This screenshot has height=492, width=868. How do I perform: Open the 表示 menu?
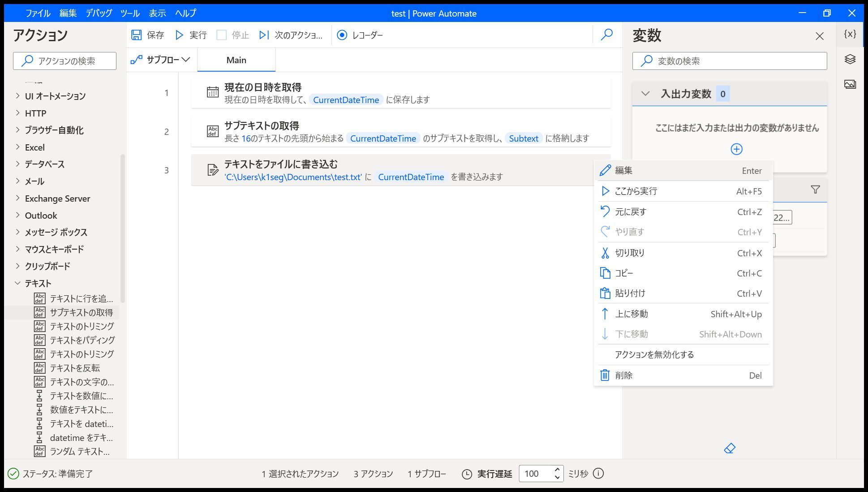coord(157,13)
